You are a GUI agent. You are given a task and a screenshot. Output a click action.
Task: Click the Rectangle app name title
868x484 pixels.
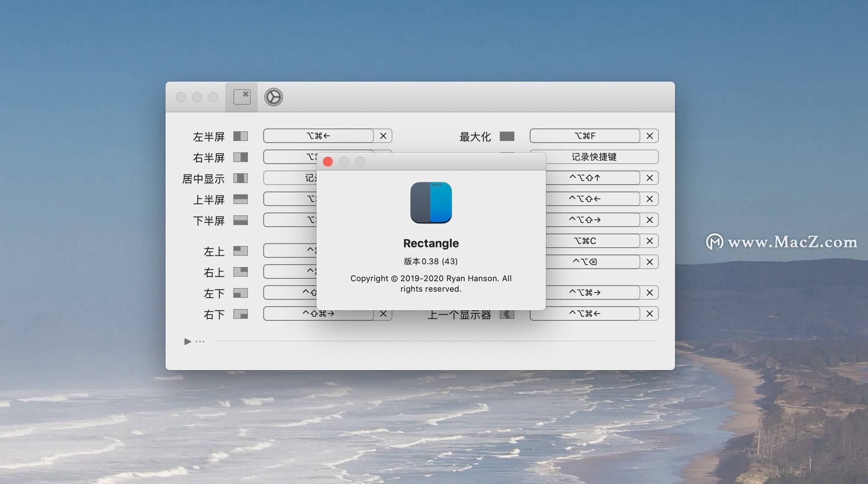pyautogui.click(x=431, y=243)
